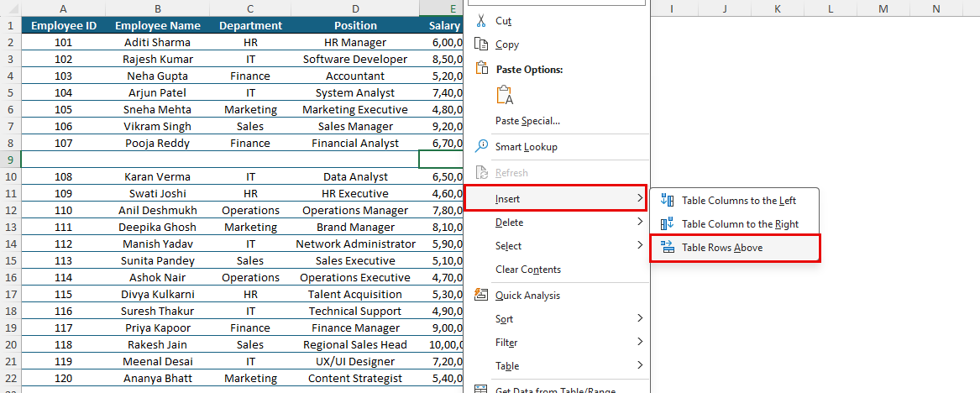
Task: Open the Delete submenu
Action: [554, 223]
